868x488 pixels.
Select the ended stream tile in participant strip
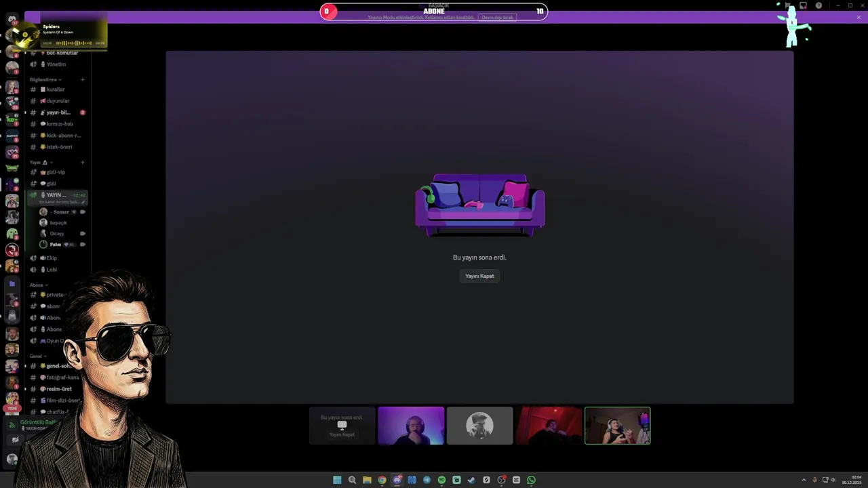342,426
